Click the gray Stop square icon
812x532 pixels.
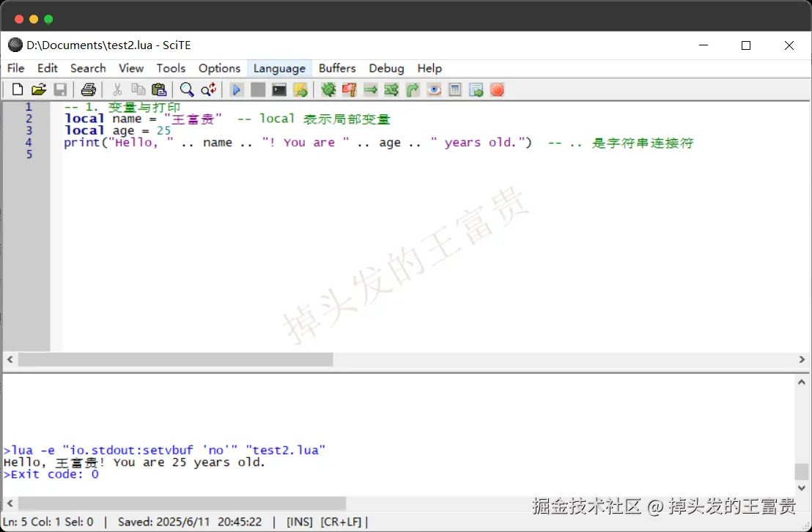[x=258, y=89]
